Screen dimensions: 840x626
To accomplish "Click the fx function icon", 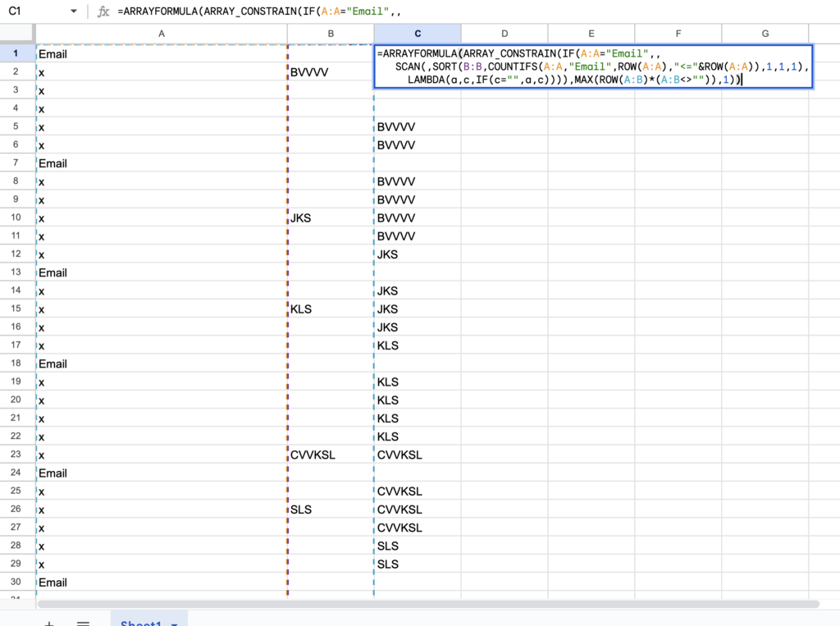I will click(103, 11).
